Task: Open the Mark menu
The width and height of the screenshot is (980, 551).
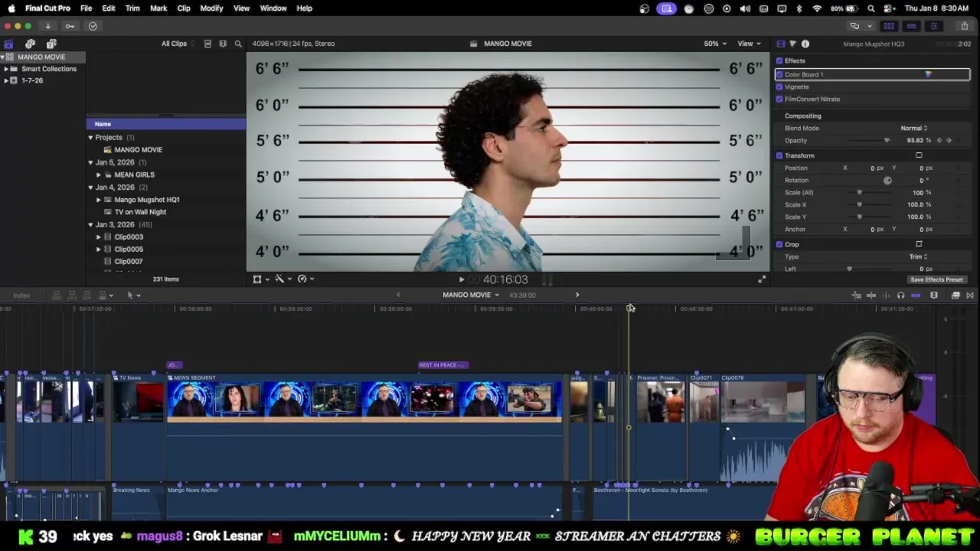Action: coord(158,8)
